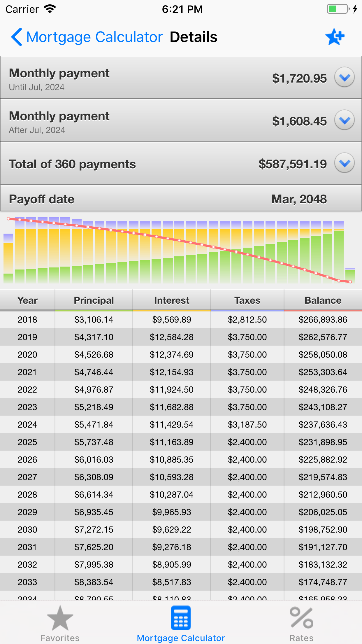Select the Interest column header

172,300
